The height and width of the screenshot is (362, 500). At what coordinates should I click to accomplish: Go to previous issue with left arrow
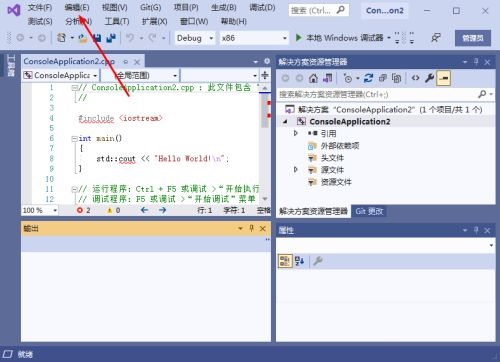click(144, 210)
